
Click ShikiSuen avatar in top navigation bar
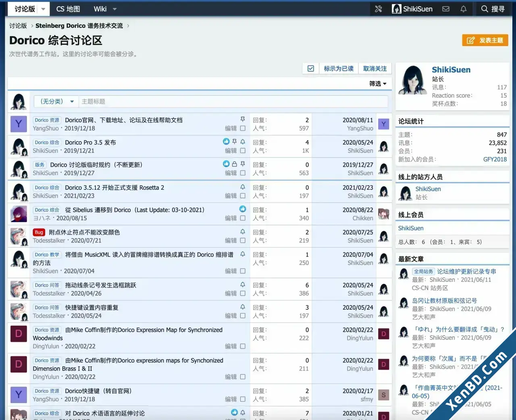pos(397,9)
